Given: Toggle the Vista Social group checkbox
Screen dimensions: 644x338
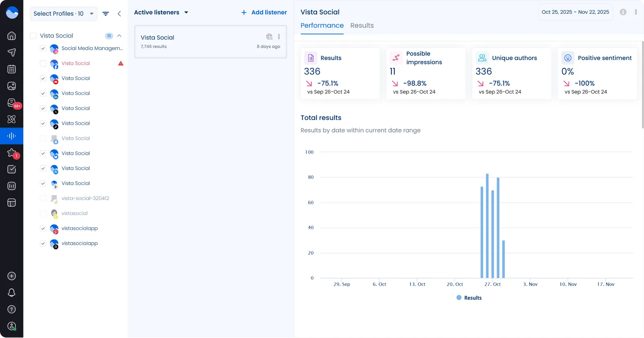Looking at the screenshot, I should (x=33, y=36).
